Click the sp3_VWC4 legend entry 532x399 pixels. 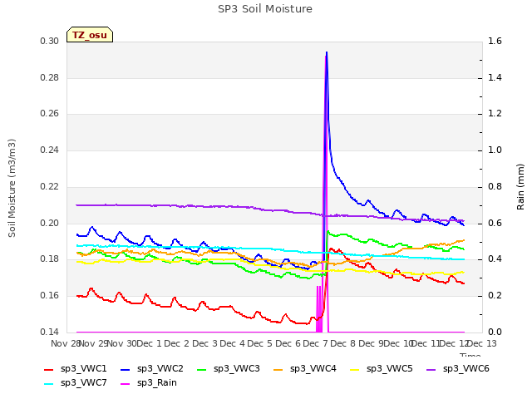pyautogui.click(x=305, y=368)
